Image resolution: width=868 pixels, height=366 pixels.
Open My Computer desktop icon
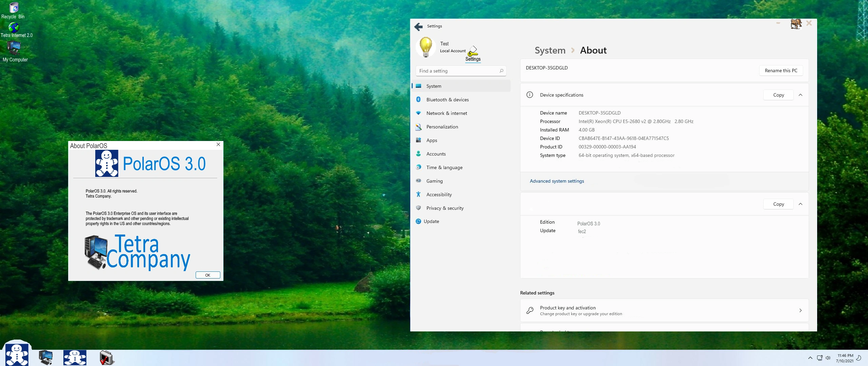tap(14, 48)
